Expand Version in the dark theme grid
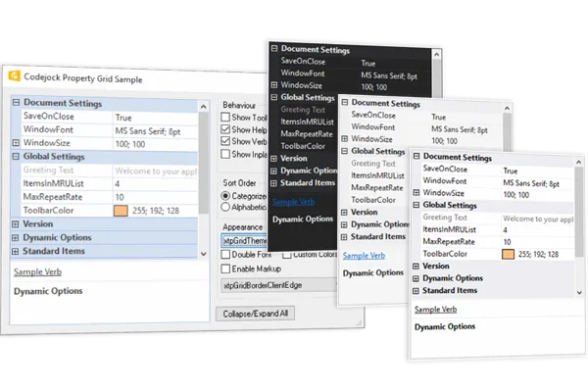This screenshot has width=588, height=392. coord(273,159)
